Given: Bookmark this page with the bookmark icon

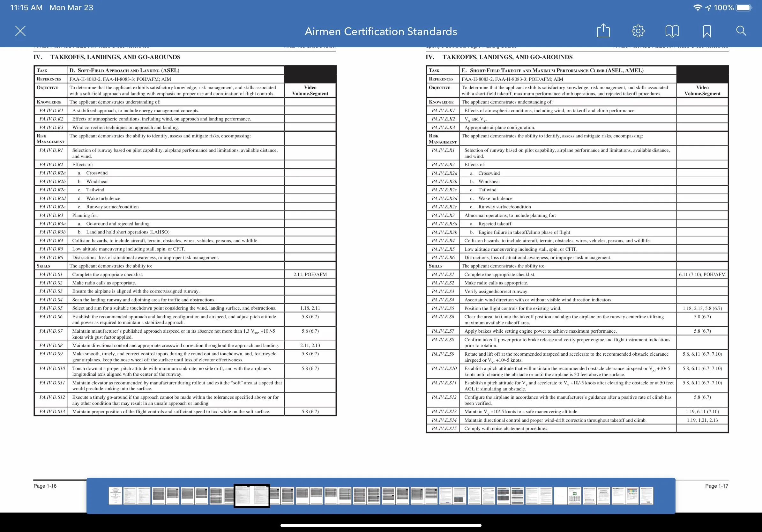Looking at the screenshot, I should pyautogui.click(x=707, y=32).
